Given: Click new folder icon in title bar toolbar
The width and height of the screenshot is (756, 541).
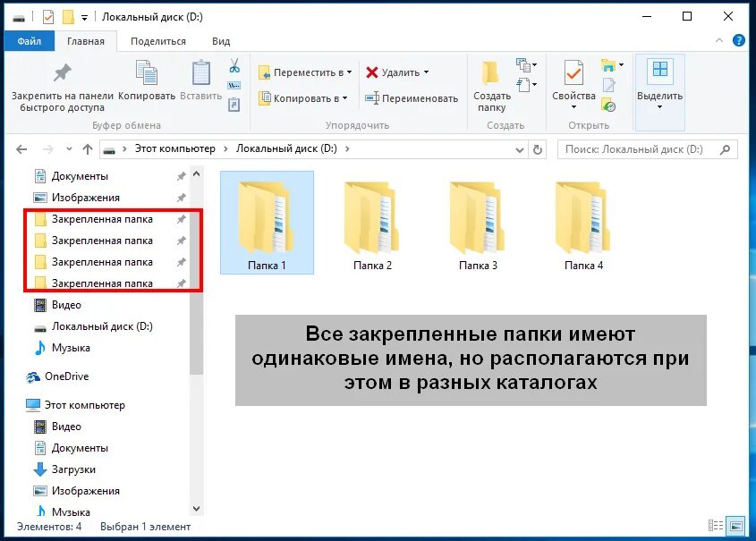Looking at the screenshot, I should [69, 17].
